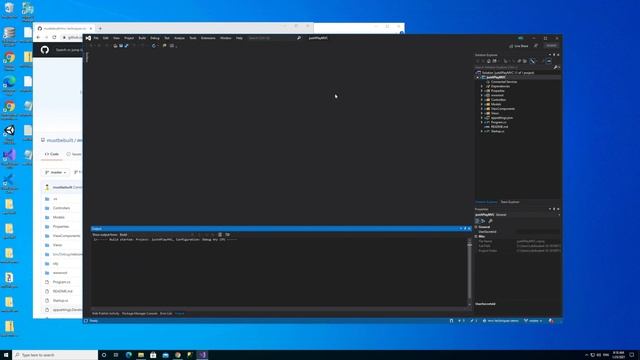The height and width of the screenshot is (360, 640).
Task: Open the Controllers folder on the GitHub page
Action: 61,208
